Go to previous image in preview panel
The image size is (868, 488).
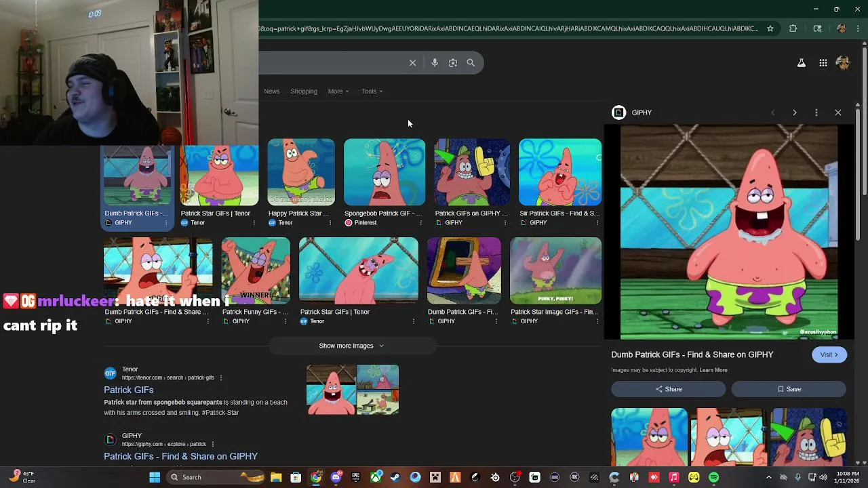(773, 113)
